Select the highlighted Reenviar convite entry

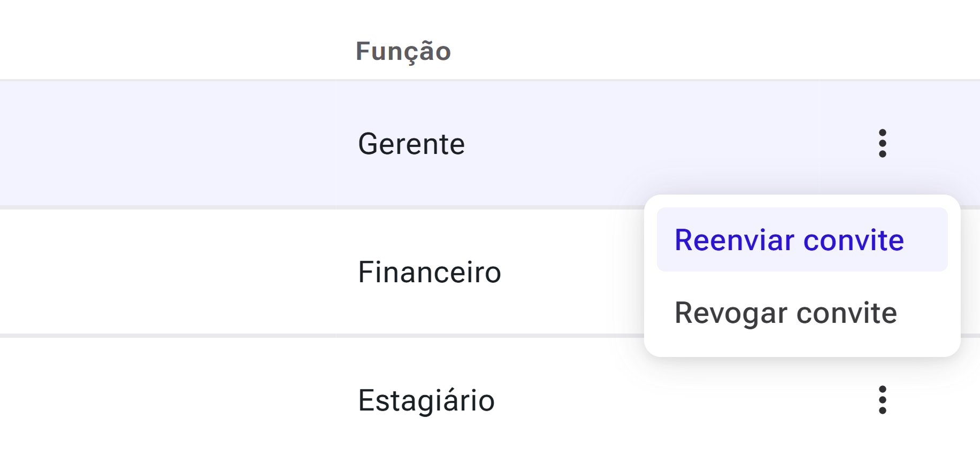click(802, 239)
